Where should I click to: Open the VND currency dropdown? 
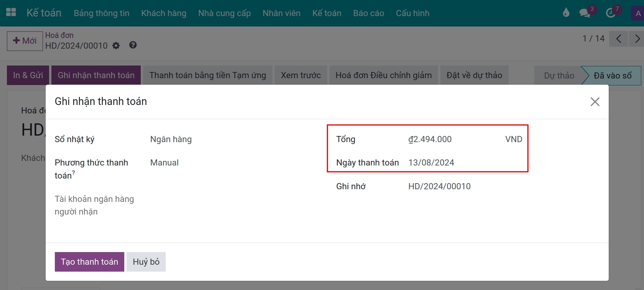(x=514, y=139)
